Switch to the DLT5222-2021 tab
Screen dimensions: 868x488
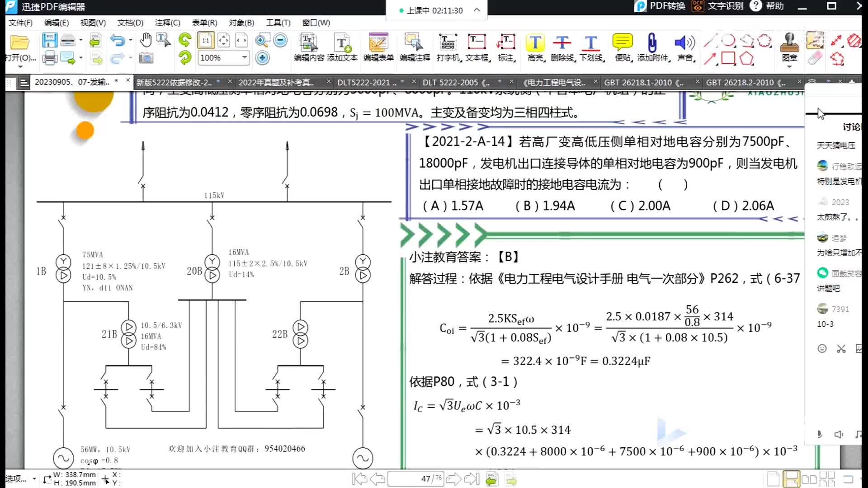tap(366, 82)
